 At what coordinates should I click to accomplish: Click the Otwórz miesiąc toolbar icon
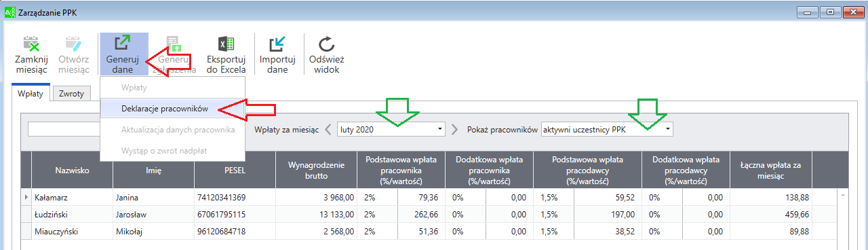(73, 44)
